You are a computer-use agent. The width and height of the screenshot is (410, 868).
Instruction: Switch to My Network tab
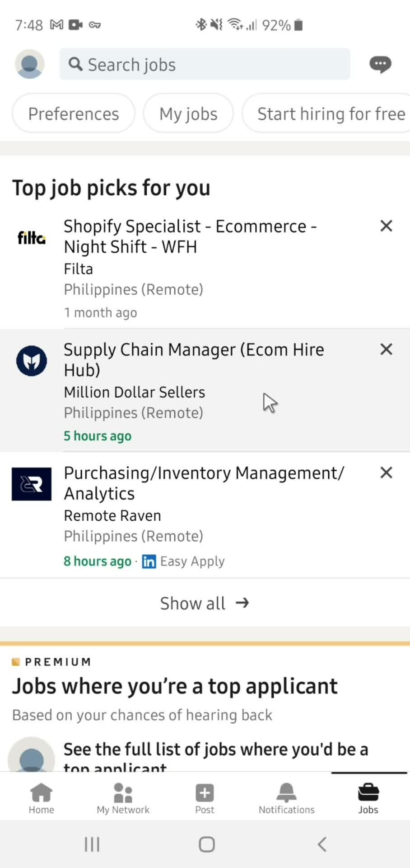coord(123,798)
